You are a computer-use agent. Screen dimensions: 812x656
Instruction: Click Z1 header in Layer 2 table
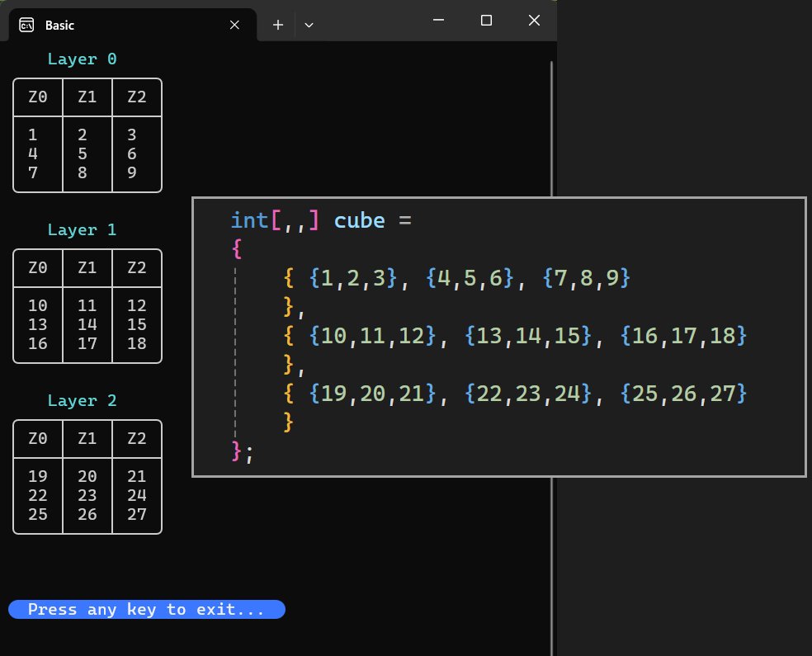point(87,438)
